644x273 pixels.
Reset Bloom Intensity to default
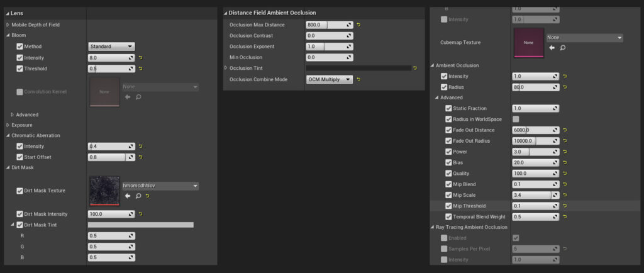[x=141, y=58]
